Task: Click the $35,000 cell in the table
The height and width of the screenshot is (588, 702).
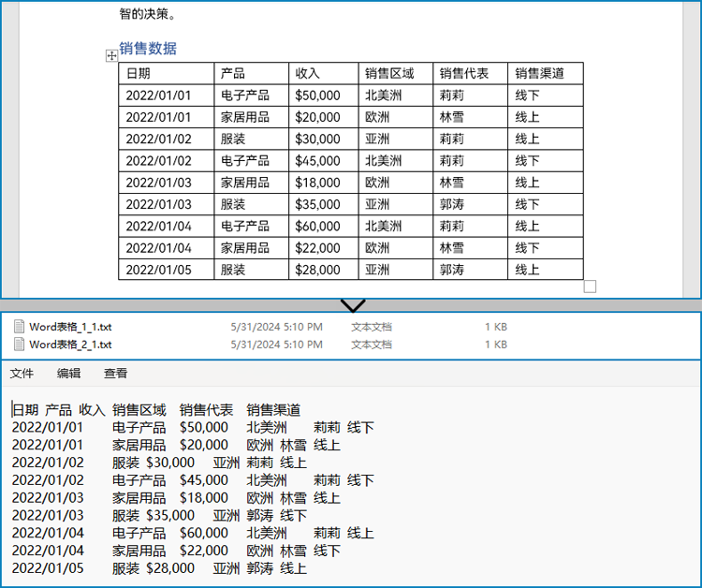Action: [x=323, y=204]
